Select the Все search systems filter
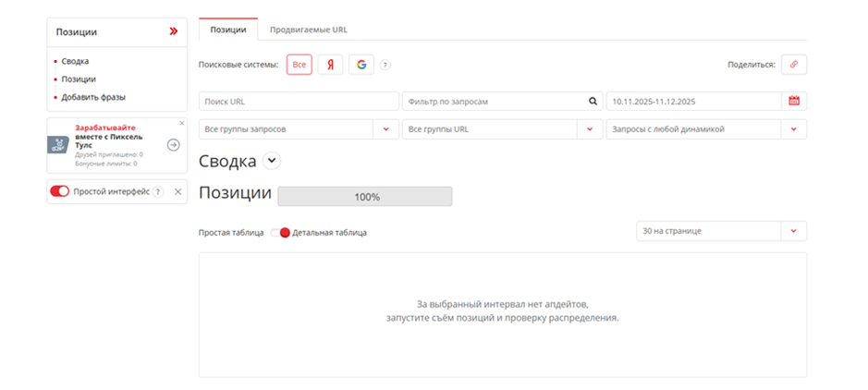Viewport: 868px width, 390px height. pyautogui.click(x=299, y=65)
